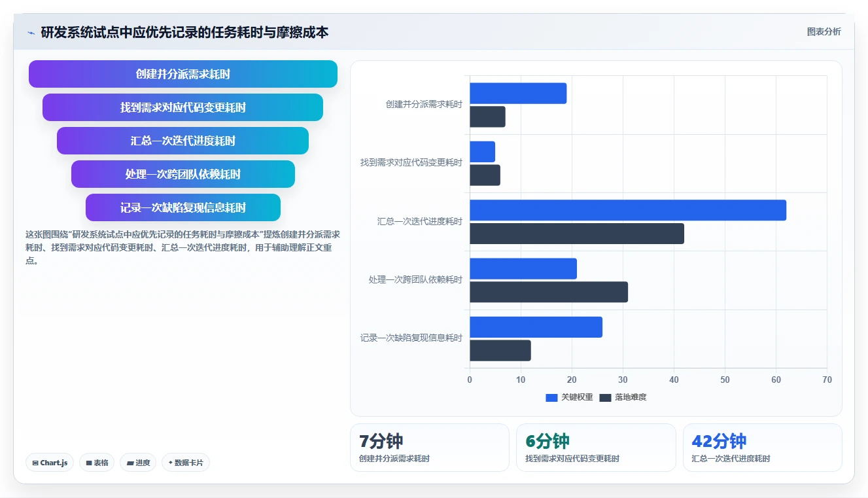Click blue bar for 汇总一次迭代进度耗时
Viewport: 868px width, 498px height.
coord(628,210)
